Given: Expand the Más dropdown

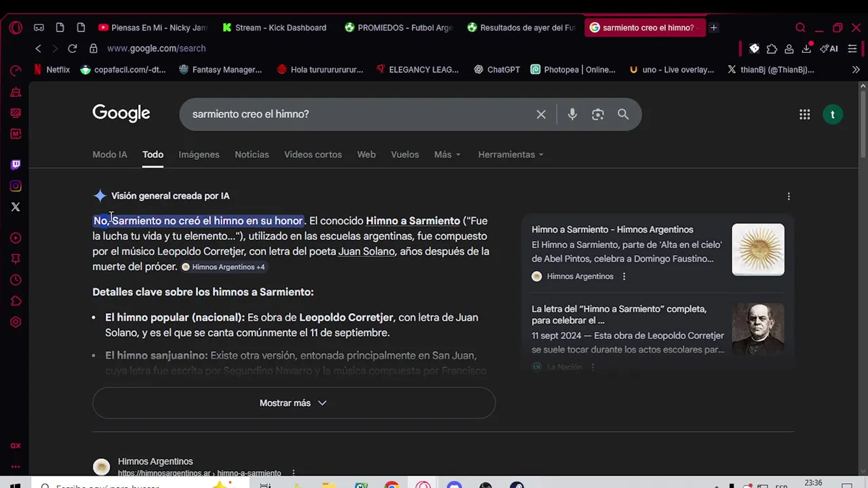Looking at the screenshot, I should (x=448, y=155).
